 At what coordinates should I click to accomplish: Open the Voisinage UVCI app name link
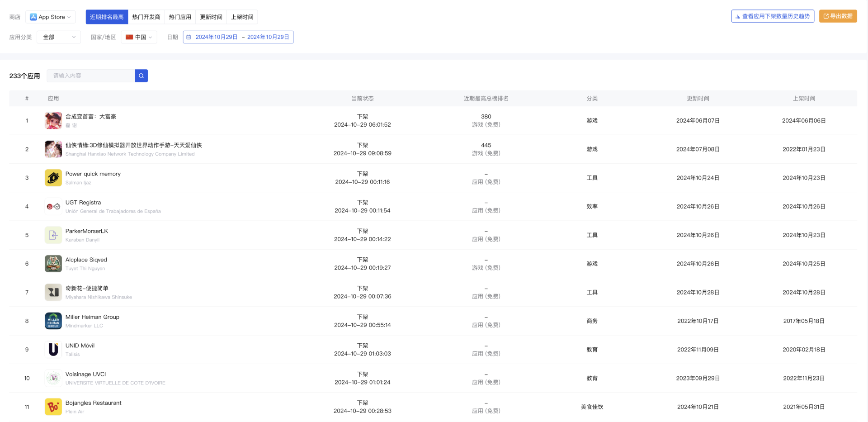click(x=85, y=374)
